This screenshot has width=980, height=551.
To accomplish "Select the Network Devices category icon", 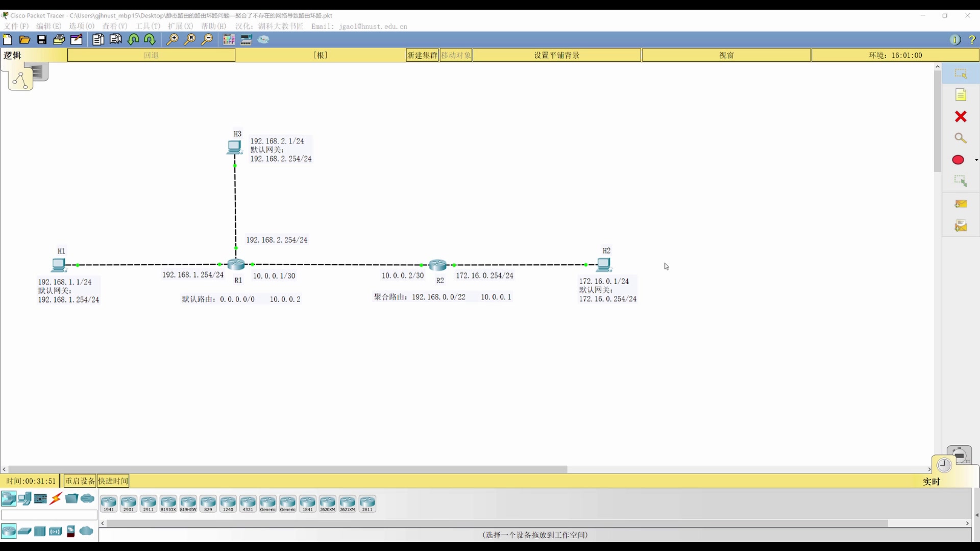I will (9, 498).
